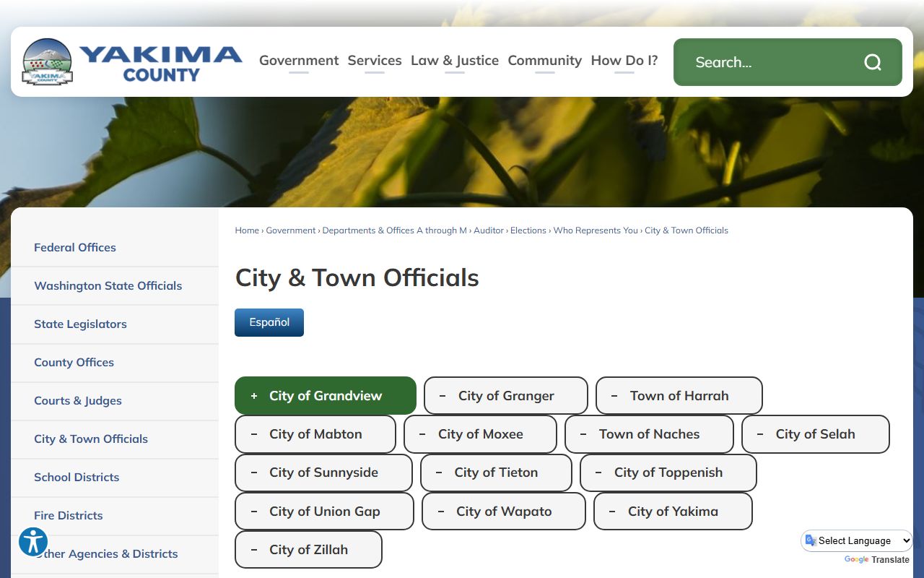Collapse the City of Grandview section
This screenshot has height=578, width=924.
point(326,396)
